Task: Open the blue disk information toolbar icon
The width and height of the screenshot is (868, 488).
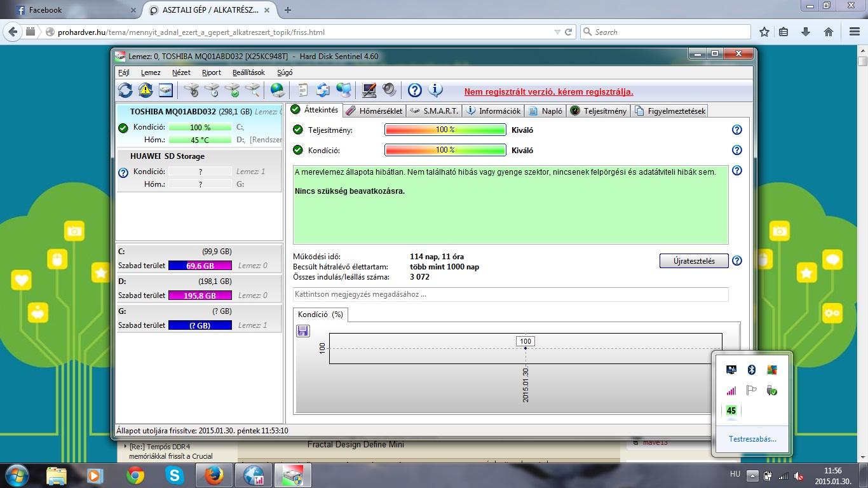Action: (x=166, y=90)
